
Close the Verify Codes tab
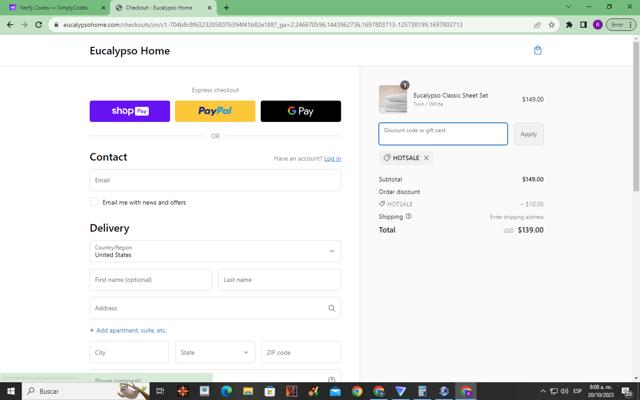[103, 8]
